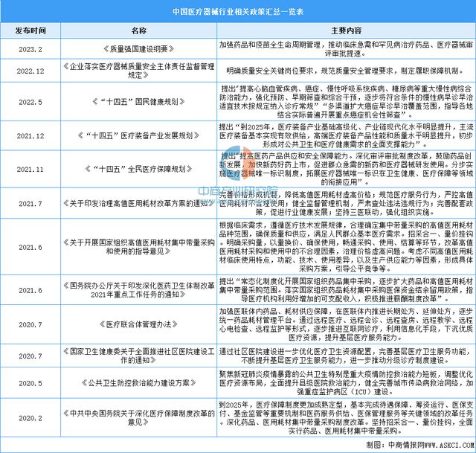
Task: Select the date cell 2021.7
Action: (x=30, y=203)
